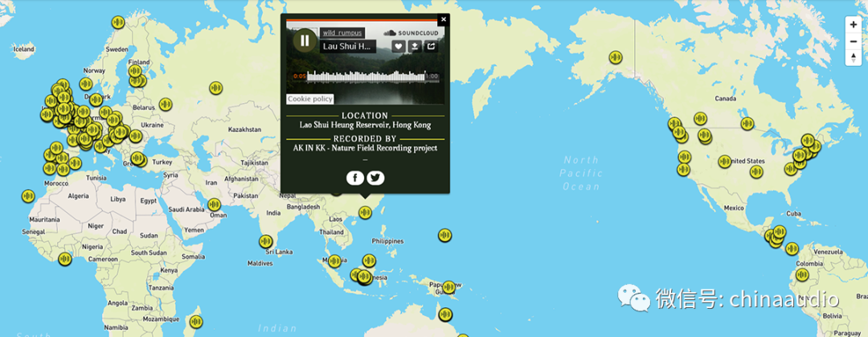
Task: Select the sound marker in Oman
Action: pos(214,205)
